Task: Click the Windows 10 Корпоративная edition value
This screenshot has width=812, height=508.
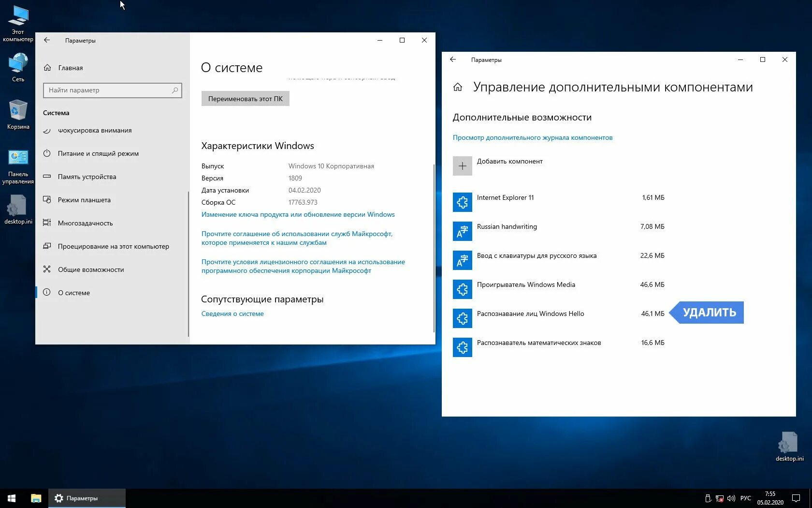Action: [331, 166]
